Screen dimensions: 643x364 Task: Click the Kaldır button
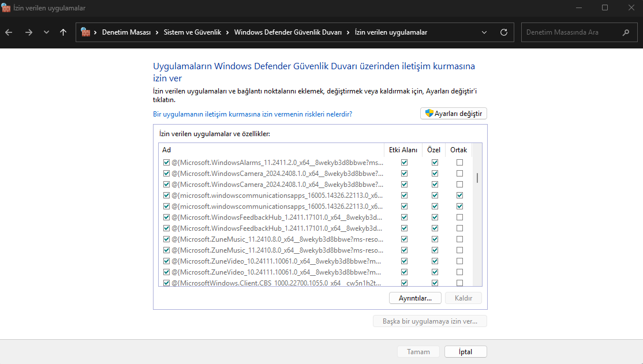463,298
